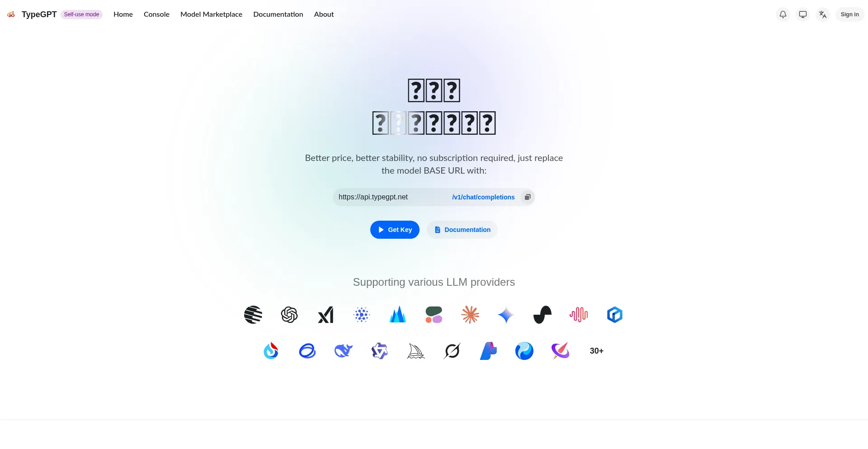Open the Documentation button below URL

point(462,230)
